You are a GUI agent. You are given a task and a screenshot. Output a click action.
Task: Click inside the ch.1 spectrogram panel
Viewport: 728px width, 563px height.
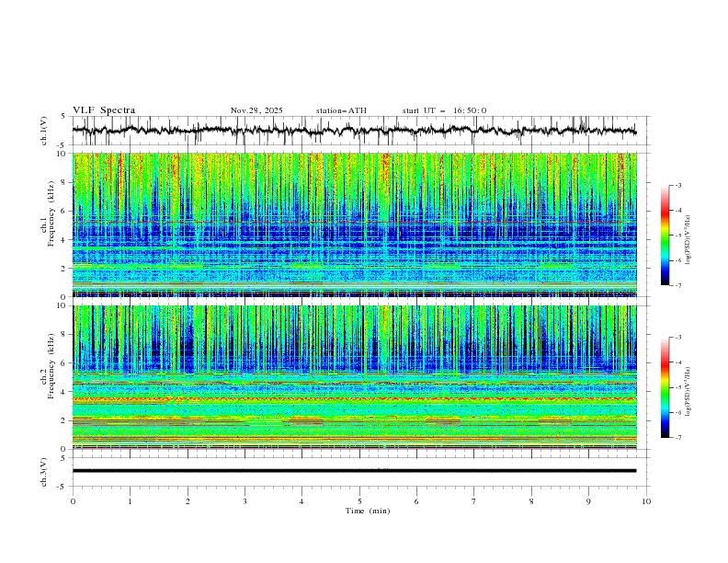tap(355, 224)
